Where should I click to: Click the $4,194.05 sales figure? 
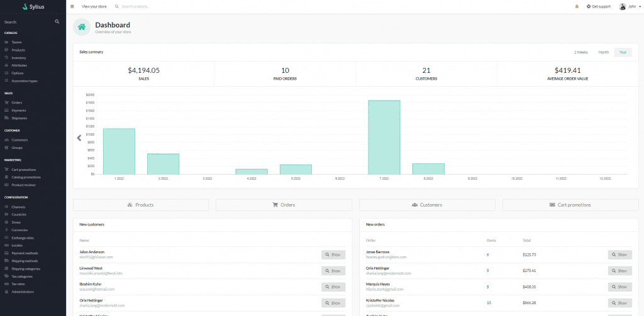(x=144, y=70)
